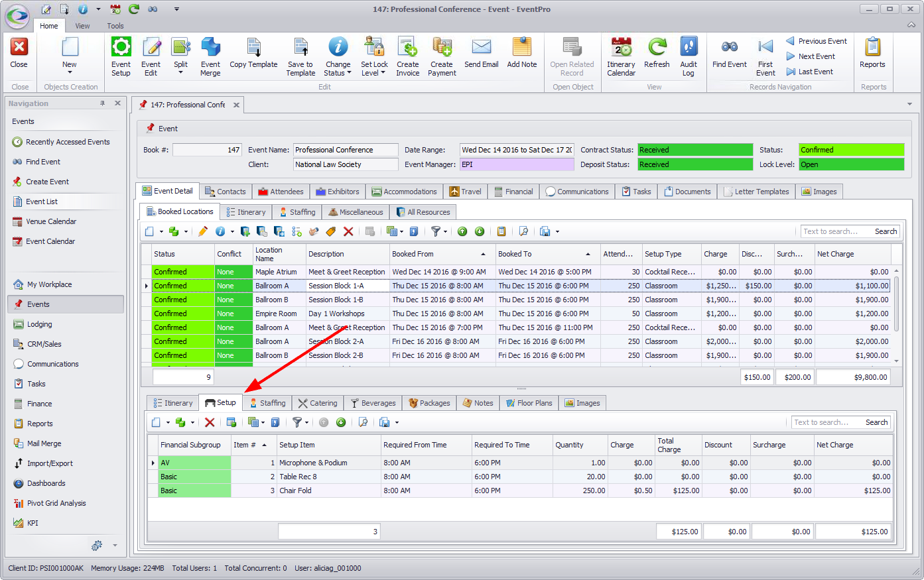
Task: Click green Contract Status Received field
Action: pyautogui.click(x=695, y=150)
